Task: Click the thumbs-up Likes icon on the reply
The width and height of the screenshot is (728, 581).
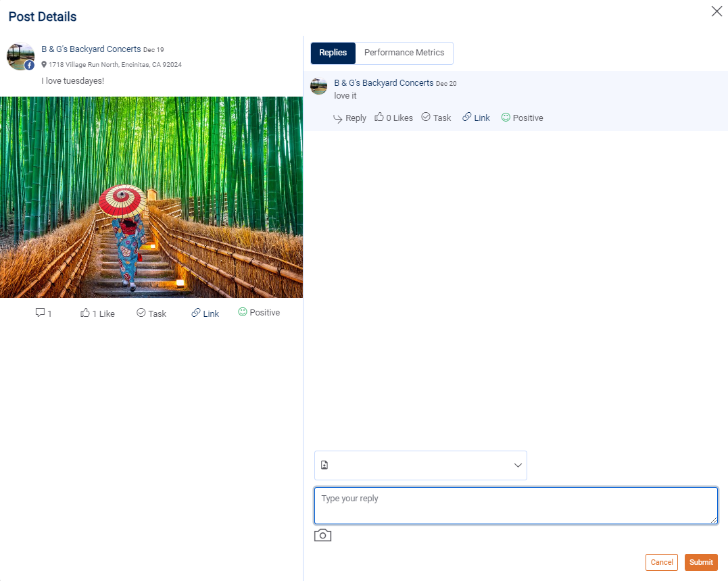Action: (x=380, y=117)
